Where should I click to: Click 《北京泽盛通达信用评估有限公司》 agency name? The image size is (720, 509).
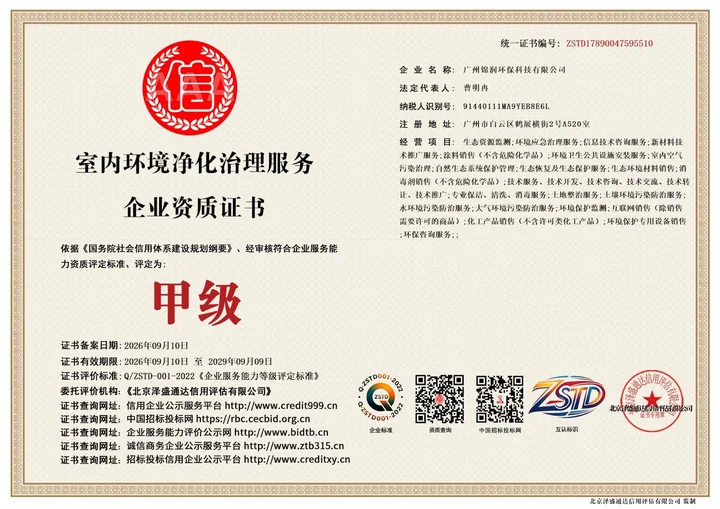coord(198,391)
